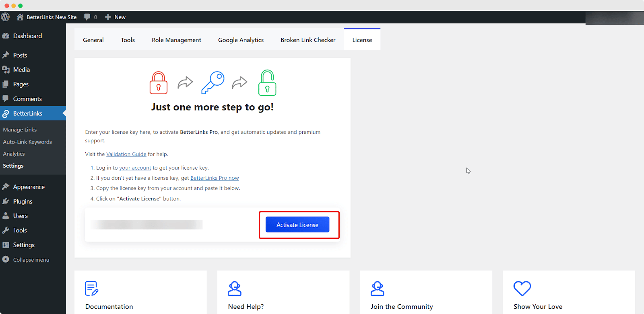Click the Tools wrench icon
Viewport: 644px width, 314px height.
pyautogui.click(x=6, y=230)
